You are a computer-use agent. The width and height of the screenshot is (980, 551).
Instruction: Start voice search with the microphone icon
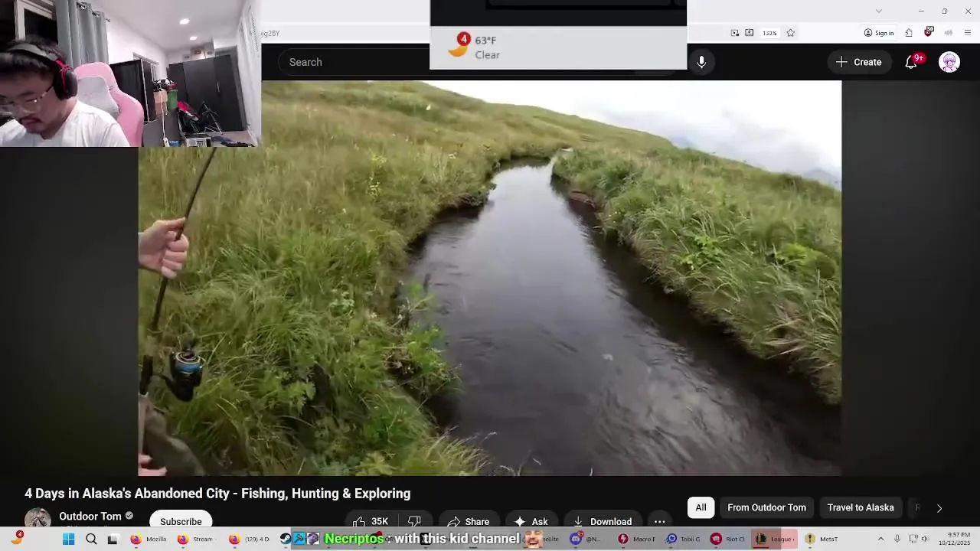pyautogui.click(x=701, y=62)
